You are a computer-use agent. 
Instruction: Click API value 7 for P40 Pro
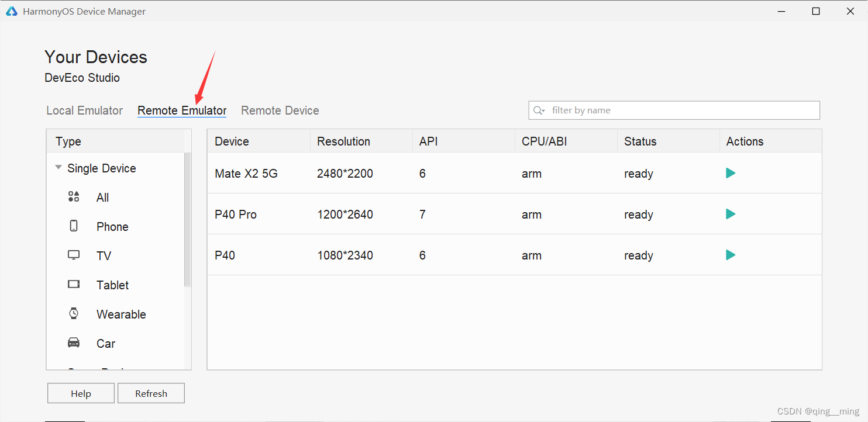[x=422, y=215]
